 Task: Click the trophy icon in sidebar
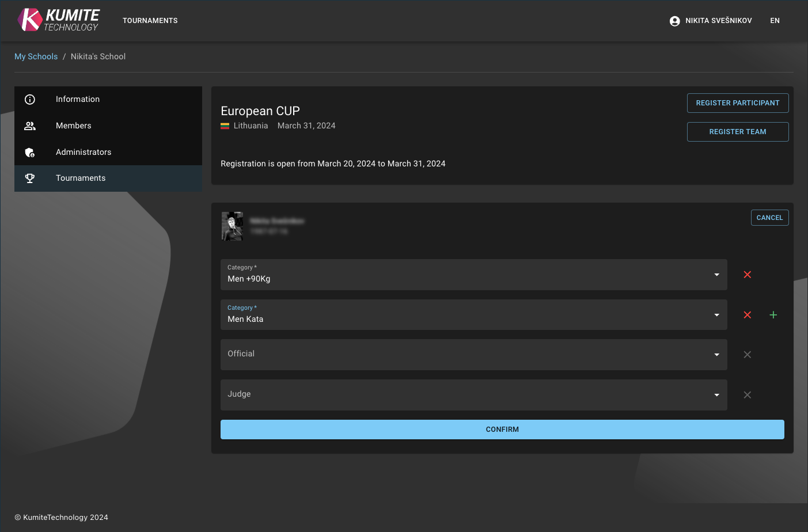point(30,178)
